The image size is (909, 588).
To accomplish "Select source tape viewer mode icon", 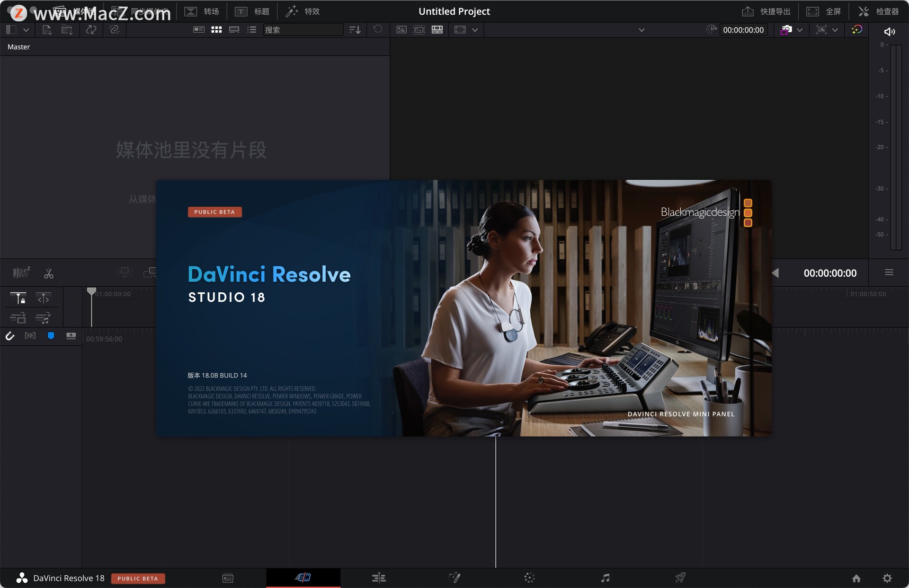I will [x=419, y=30].
